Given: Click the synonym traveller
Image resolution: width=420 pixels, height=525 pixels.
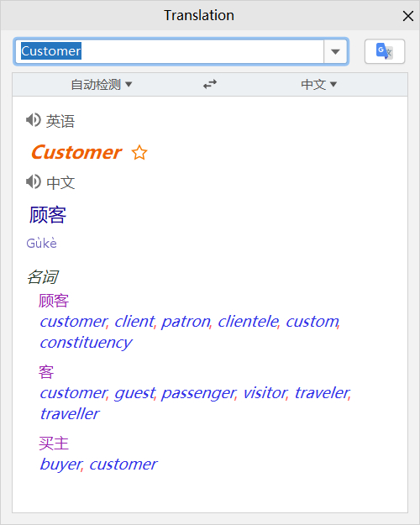Looking at the screenshot, I should click(x=70, y=414).
